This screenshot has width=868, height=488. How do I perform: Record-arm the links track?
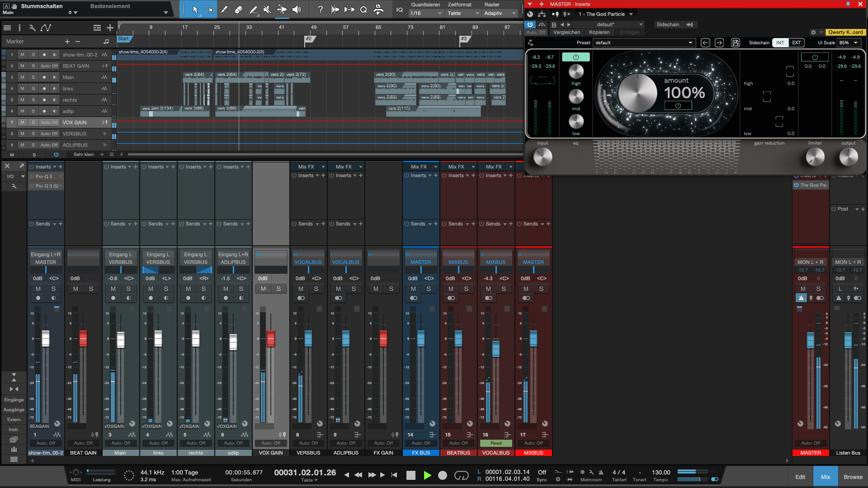[44, 89]
